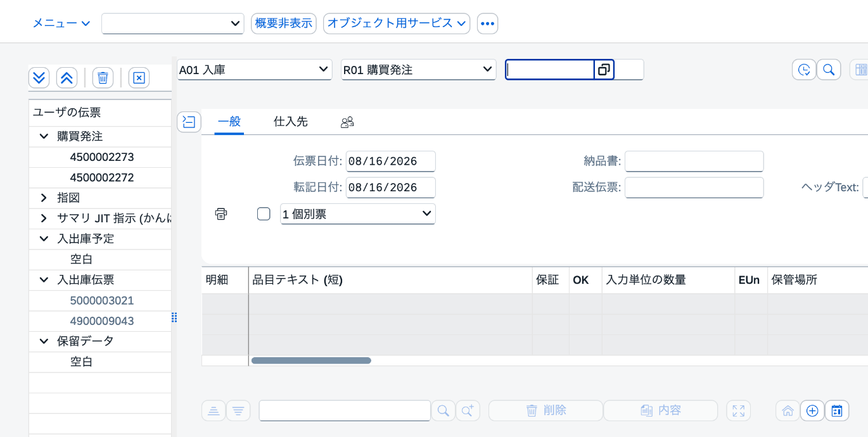Click the horizontal scrollbar under item table
The width and height of the screenshot is (868, 437).
[x=311, y=360]
